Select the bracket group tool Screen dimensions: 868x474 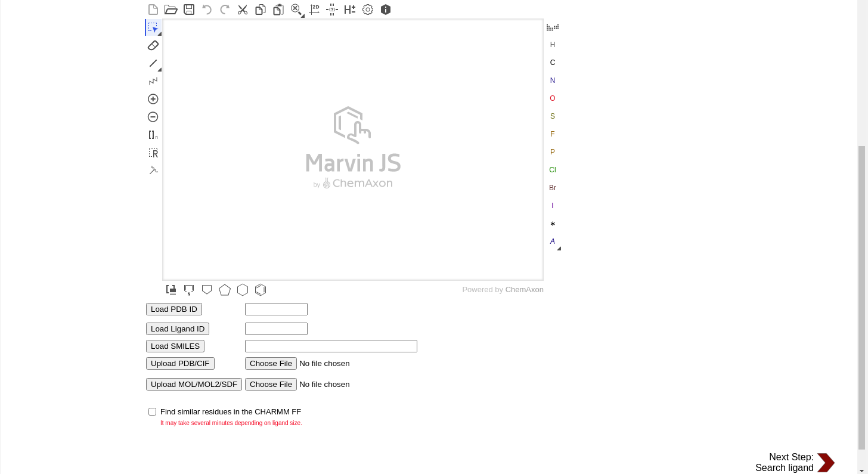(153, 135)
